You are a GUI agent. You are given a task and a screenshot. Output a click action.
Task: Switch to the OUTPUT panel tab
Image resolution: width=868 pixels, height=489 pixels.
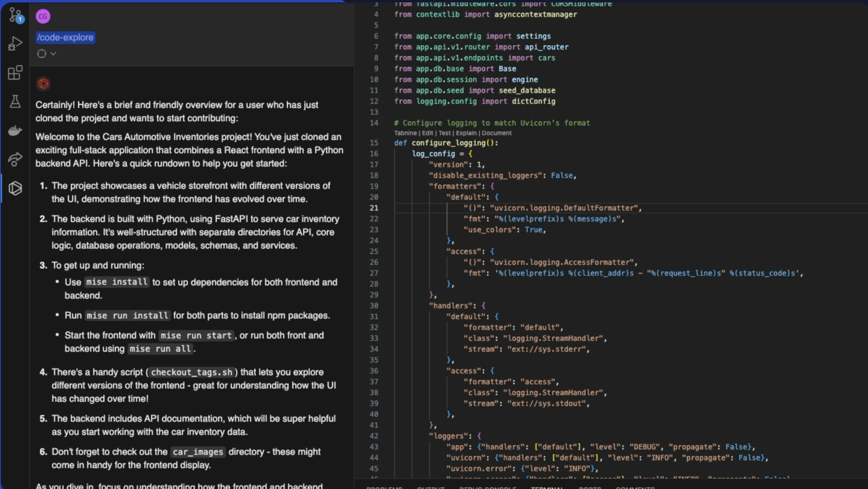click(x=431, y=487)
